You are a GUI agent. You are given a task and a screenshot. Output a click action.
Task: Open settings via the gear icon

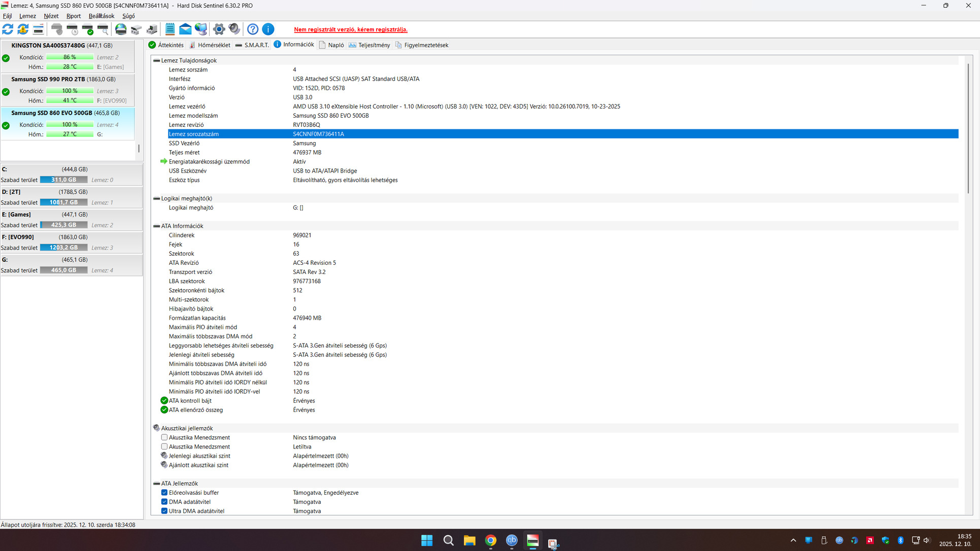coord(219,29)
